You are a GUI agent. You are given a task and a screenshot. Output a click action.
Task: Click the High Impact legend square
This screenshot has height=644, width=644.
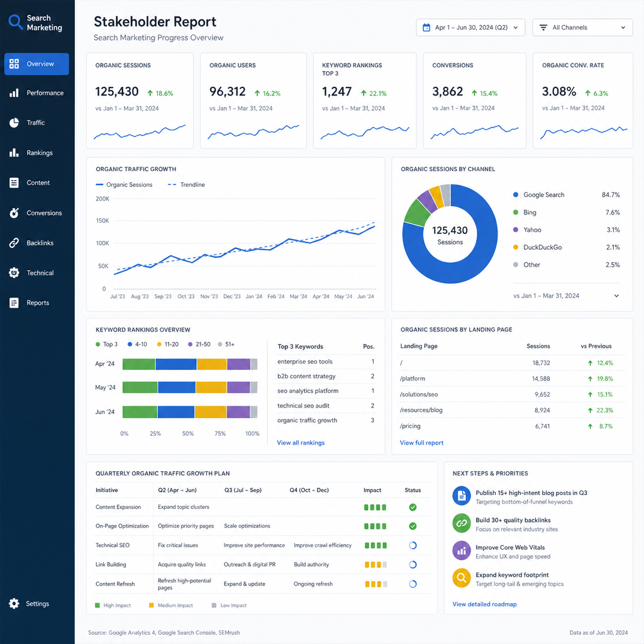tap(97, 606)
